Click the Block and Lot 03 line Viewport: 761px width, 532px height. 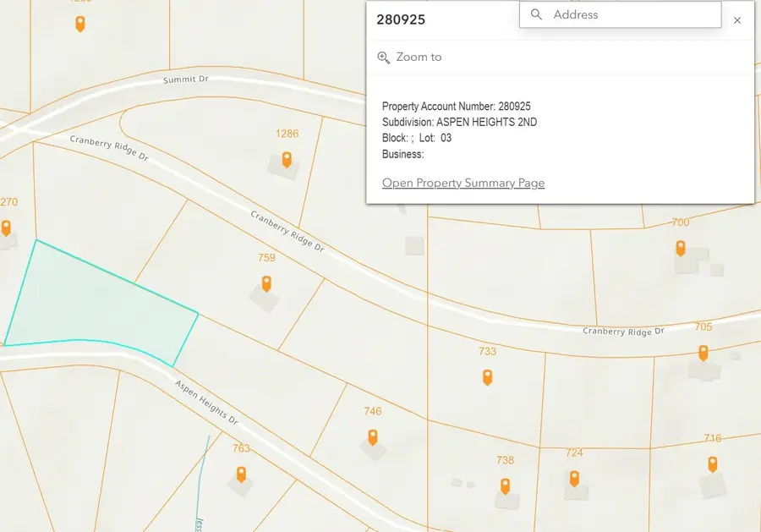[417, 138]
